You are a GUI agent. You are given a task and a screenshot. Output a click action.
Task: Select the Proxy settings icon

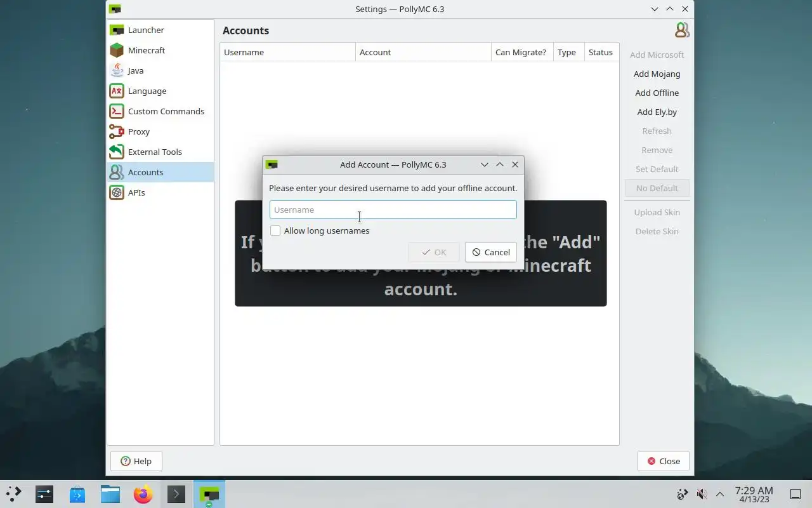click(x=117, y=131)
